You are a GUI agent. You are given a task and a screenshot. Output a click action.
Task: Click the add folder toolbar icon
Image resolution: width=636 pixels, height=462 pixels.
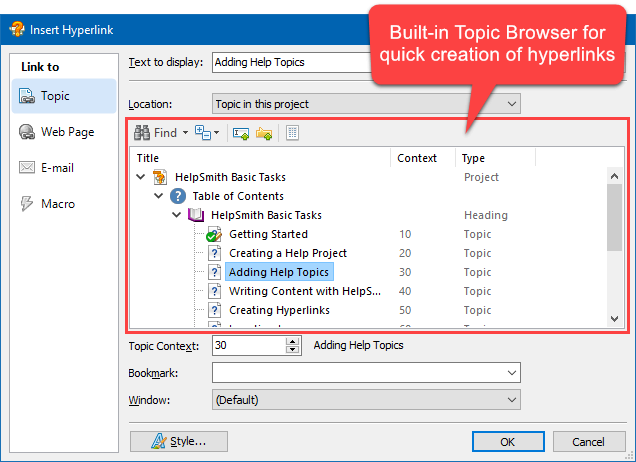click(x=264, y=133)
